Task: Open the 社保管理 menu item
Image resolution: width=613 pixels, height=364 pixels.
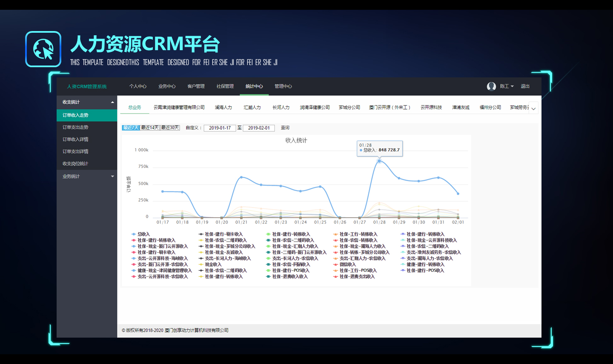Action: pyautogui.click(x=225, y=86)
